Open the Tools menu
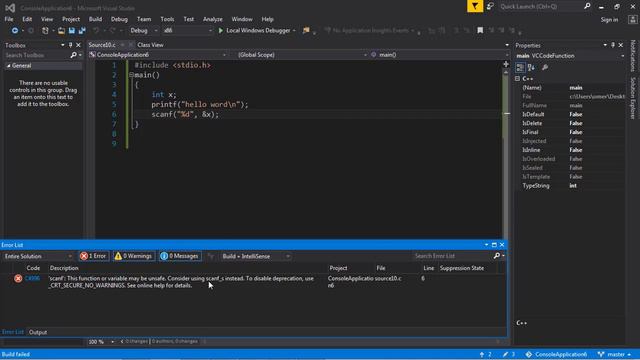This screenshot has width=640, height=360. tap(167, 19)
